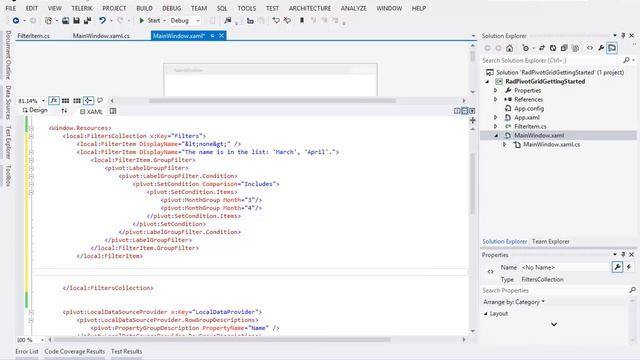The width and height of the screenshot is (640, 360).
Task: Switch to the FilterItem.cs tab
Action: pyautogui.click(x=33, y=36)
